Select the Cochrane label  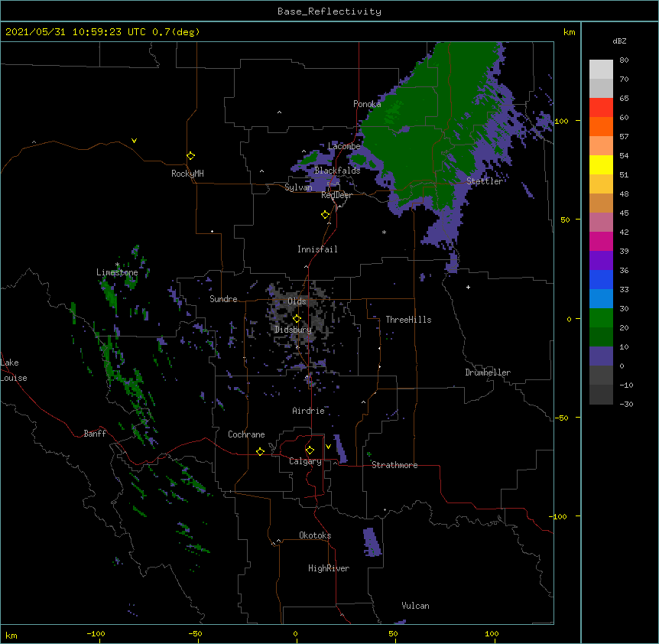point(246,434)
